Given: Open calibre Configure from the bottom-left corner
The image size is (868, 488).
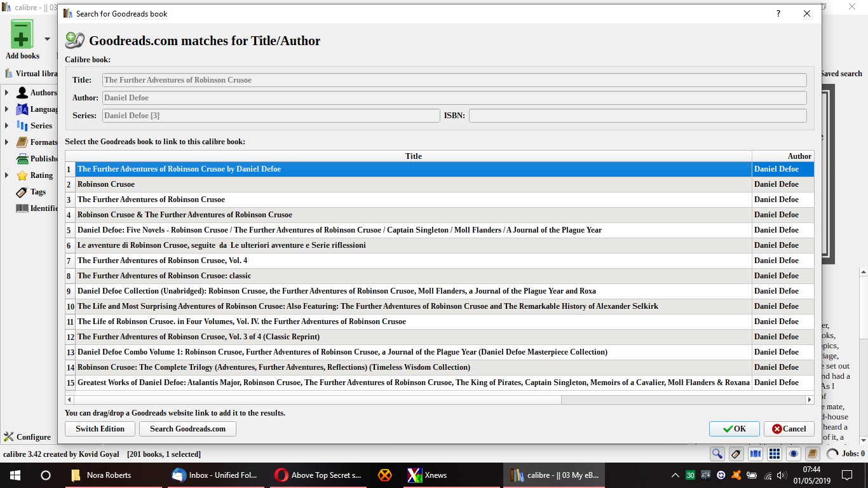Looking at the screenshot, I should click(x=27, y=437).
